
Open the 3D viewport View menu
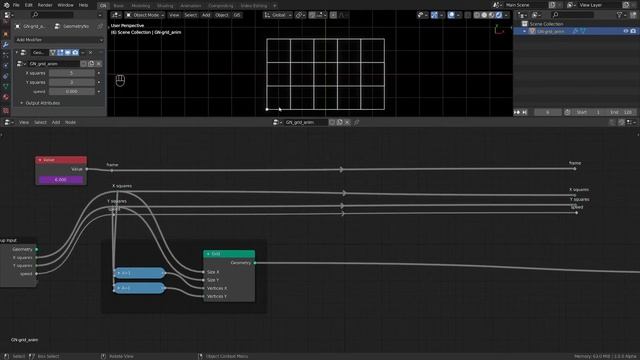[174, 15]
